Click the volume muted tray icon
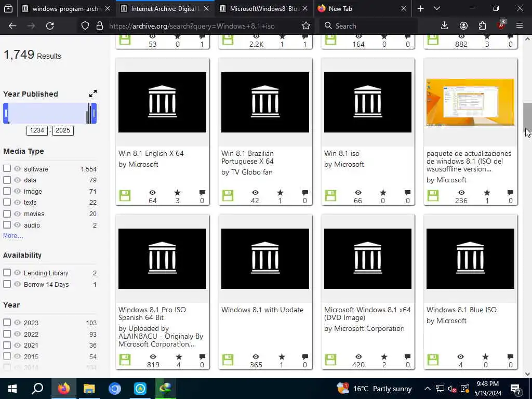This screenshot has height=399, width=532. [x=451, y=389]
